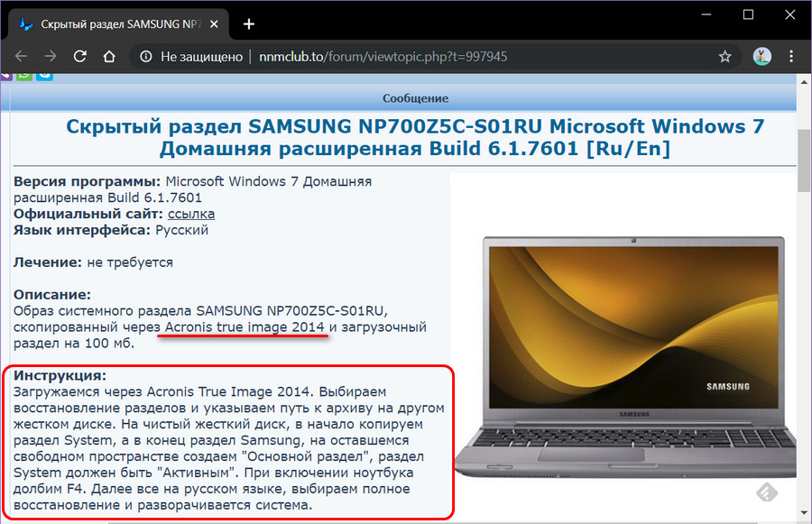Click the Инструкция heading
The height and width of the screenshot is (524, 812).
click(x=60, y=375)
